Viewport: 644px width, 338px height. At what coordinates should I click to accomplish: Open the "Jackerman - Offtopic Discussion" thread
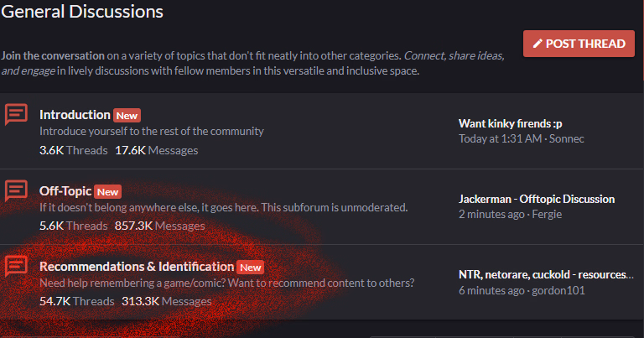click(537, 199)
